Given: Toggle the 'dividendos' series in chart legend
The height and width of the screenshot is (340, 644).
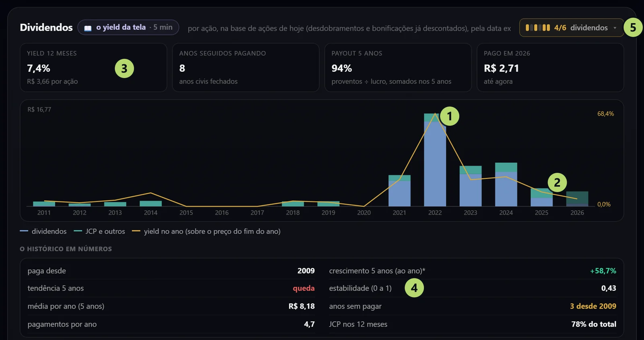Looking at the screenshot, I should (43, 231).
